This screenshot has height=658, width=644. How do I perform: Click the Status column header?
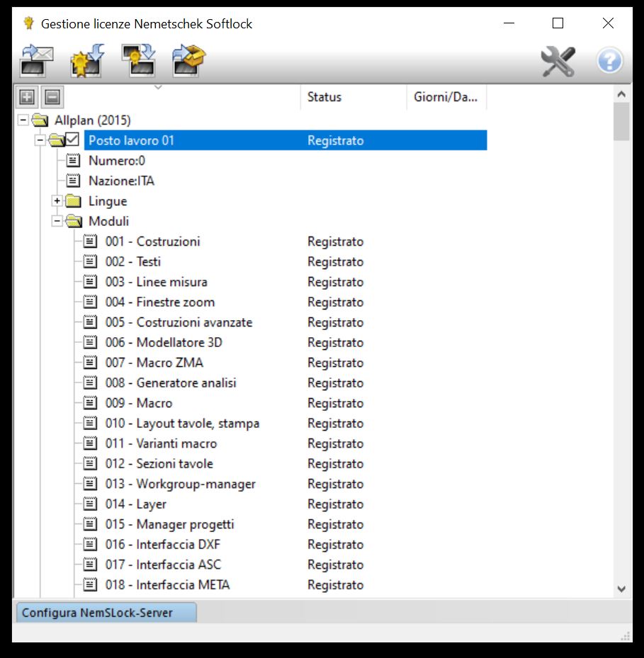[x=354, y=97]
